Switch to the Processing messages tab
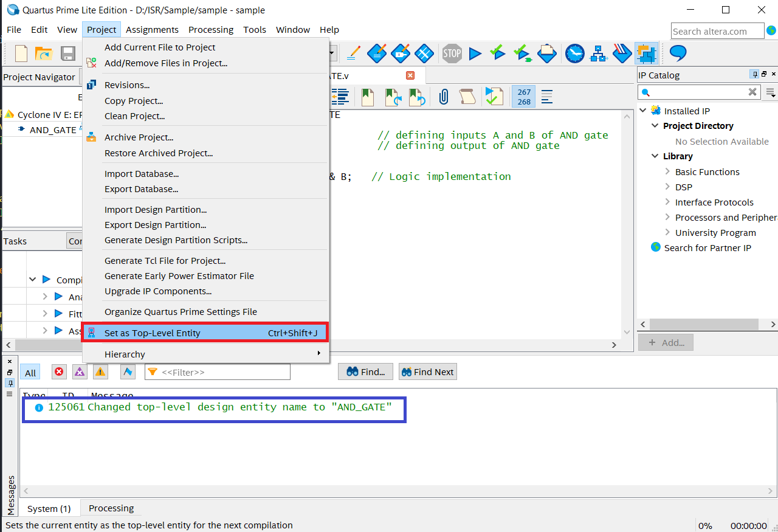 [111, 508]
